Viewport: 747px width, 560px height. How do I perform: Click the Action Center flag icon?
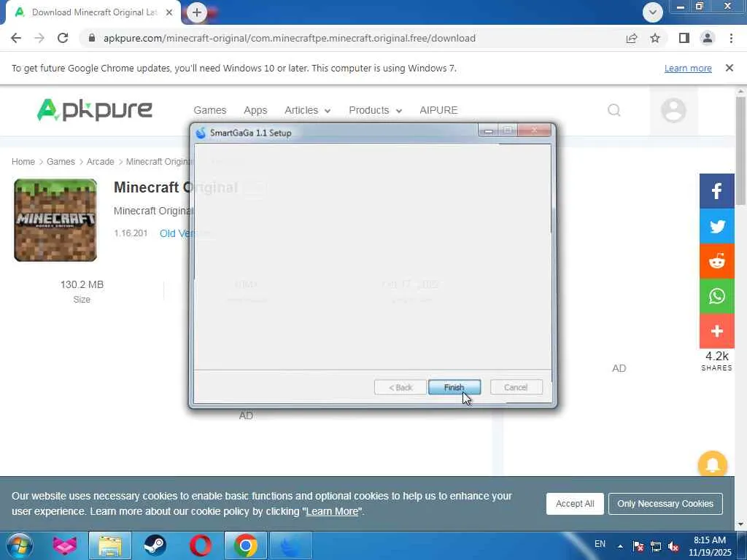coord(638,546)
